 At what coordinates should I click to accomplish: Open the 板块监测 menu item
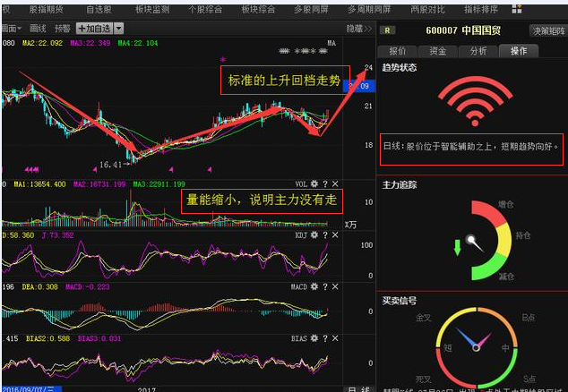[x=152, y=10]
